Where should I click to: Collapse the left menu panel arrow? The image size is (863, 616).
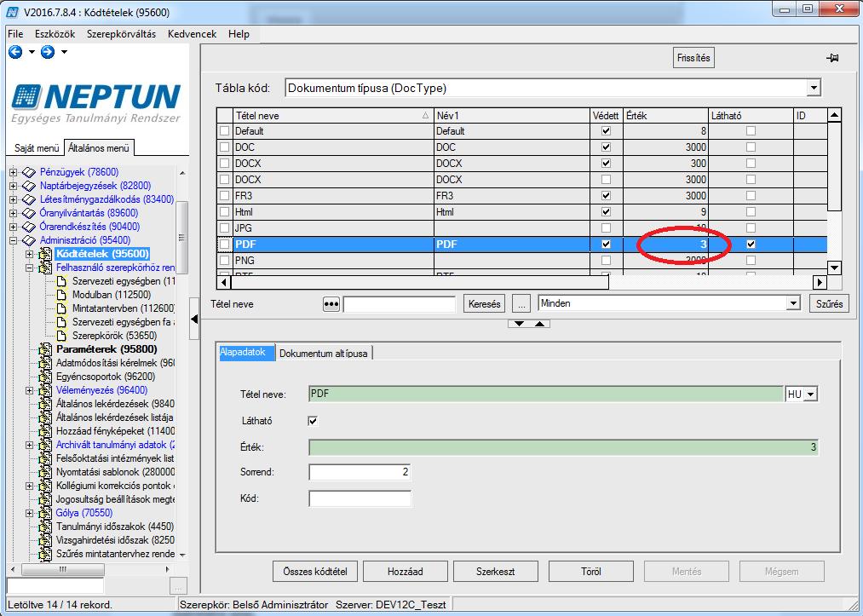(x=193, y=319)
